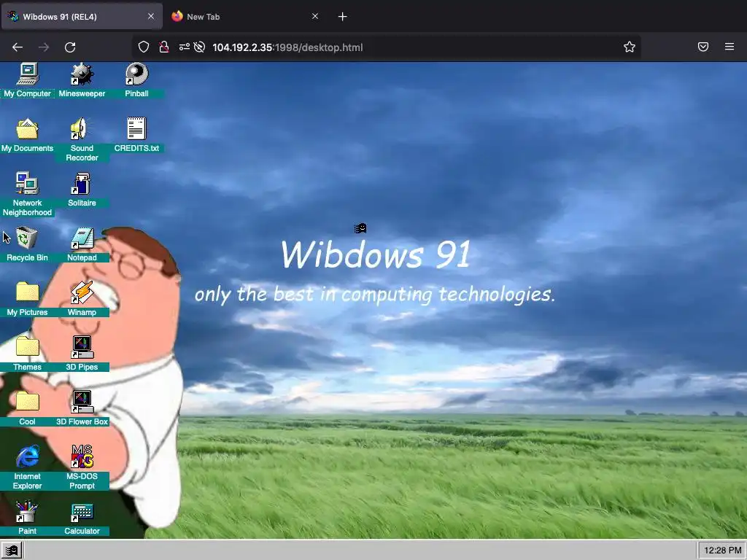Launch Winamp from the desktop
This screenshot has height=560, width=747.
[82, 298]
